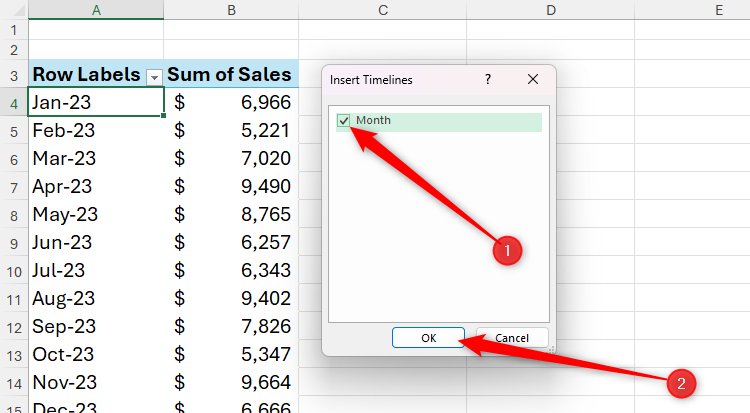Click the Nov-23 cell
The width and height of the screenshot is (750, 413).
[96, 382]
